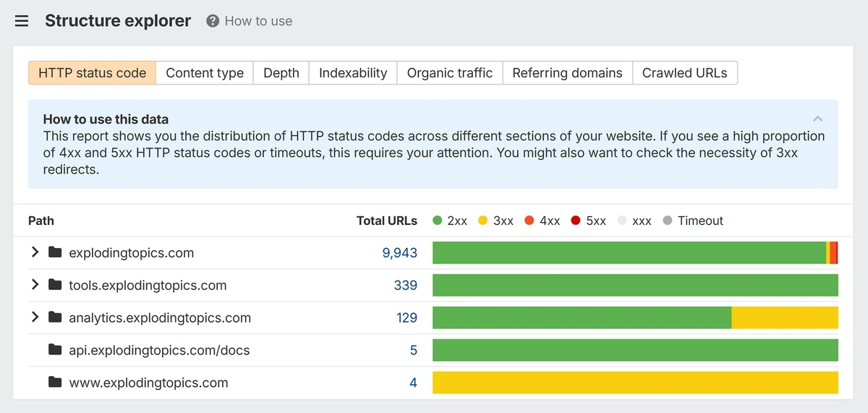Open the Organic traffic tab
Viewport: 868px width, 413px height.
click(450, 73)
